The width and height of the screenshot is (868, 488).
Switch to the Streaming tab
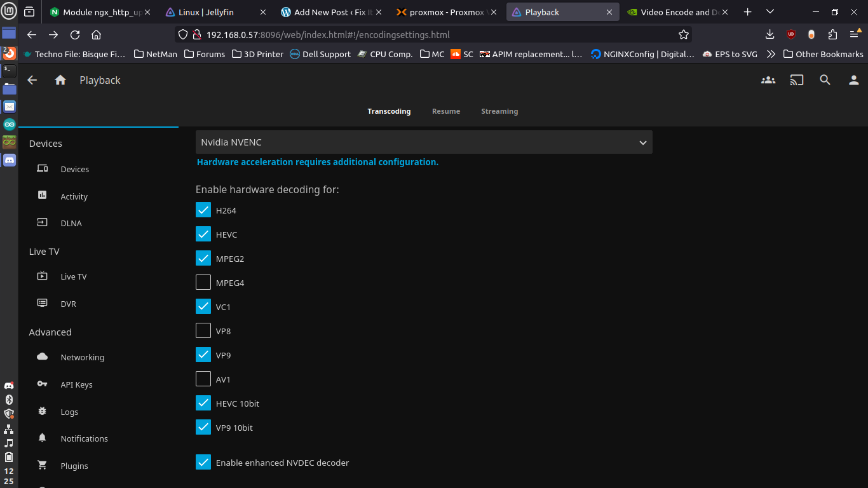pos(499,111)
